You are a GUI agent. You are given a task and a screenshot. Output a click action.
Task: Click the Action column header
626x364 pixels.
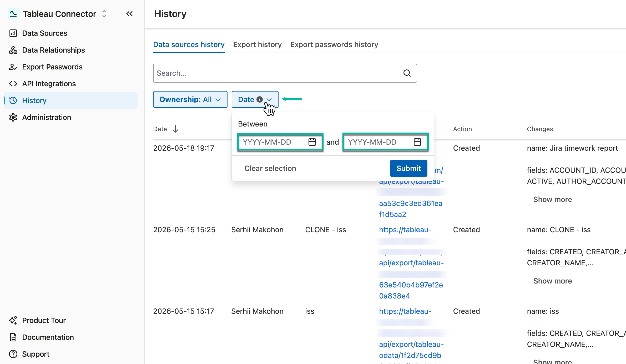click(x=462, y=129)
